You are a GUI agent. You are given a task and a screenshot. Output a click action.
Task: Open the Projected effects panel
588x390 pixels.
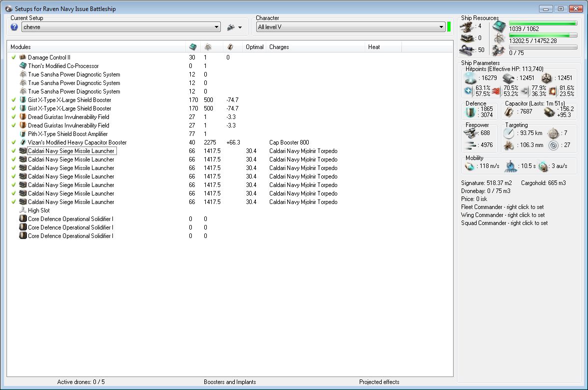coord(379,381)
